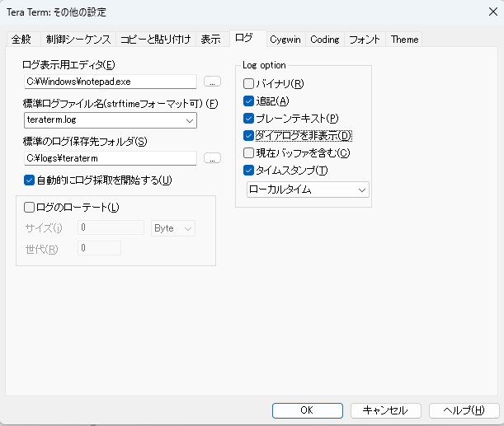Open the 制御シーケンス tab

(x=78, y=40)
